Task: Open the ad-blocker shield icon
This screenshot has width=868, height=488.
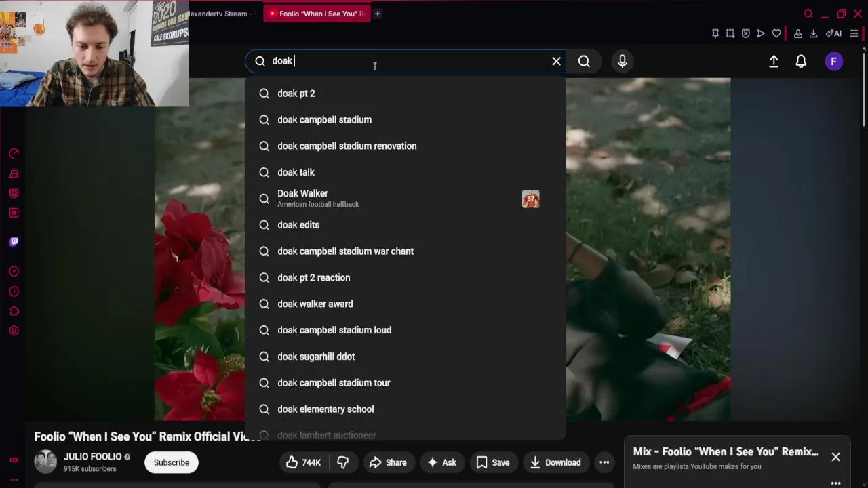Action: point(745,33)
